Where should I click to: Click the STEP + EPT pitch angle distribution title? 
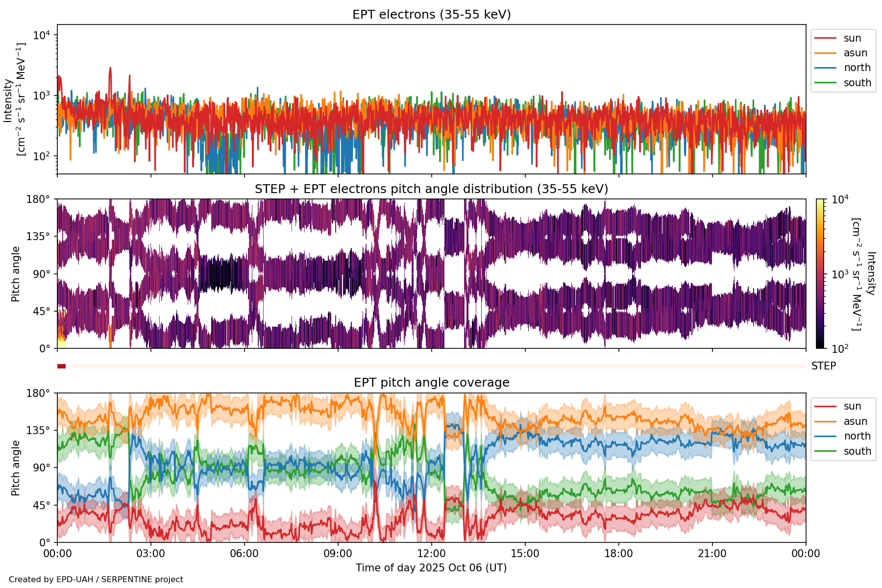431,189
